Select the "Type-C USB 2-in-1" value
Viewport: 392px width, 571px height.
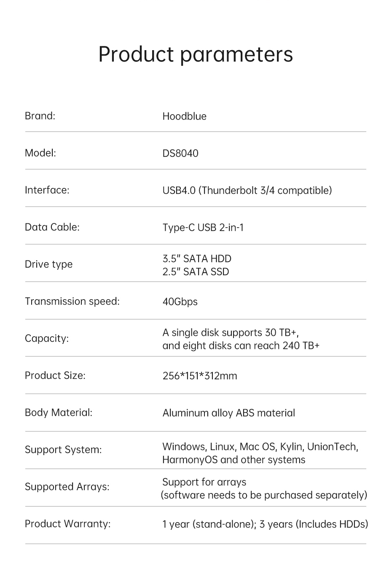(x=203, y=228)
